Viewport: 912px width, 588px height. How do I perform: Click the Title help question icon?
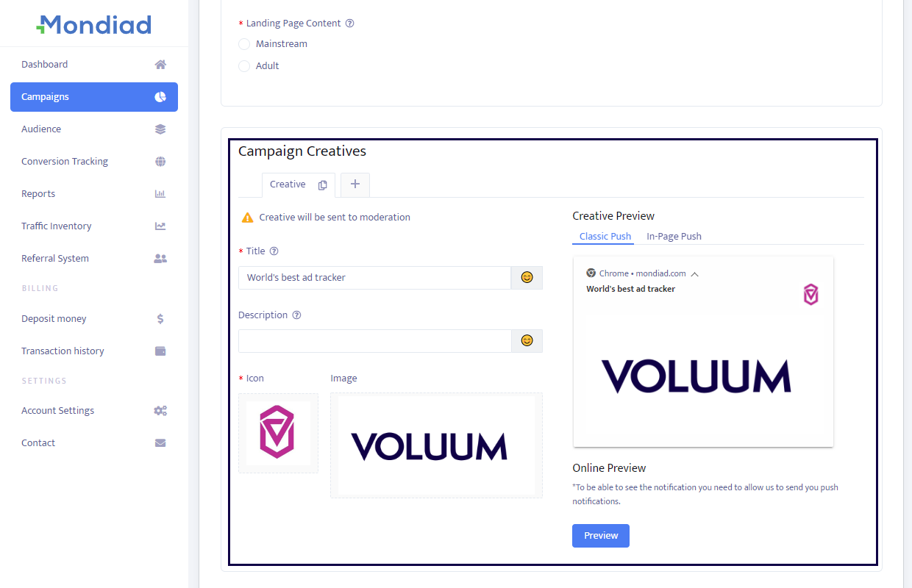point(274,251)
